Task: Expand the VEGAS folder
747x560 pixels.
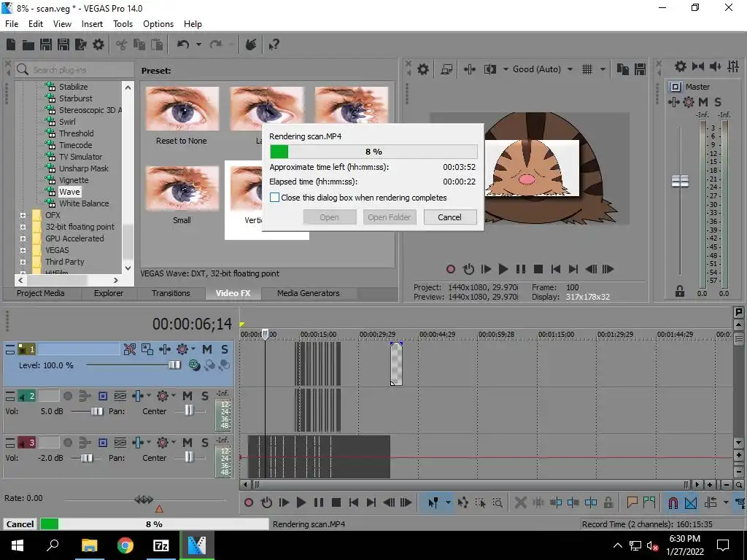Action: pos(23,251)
